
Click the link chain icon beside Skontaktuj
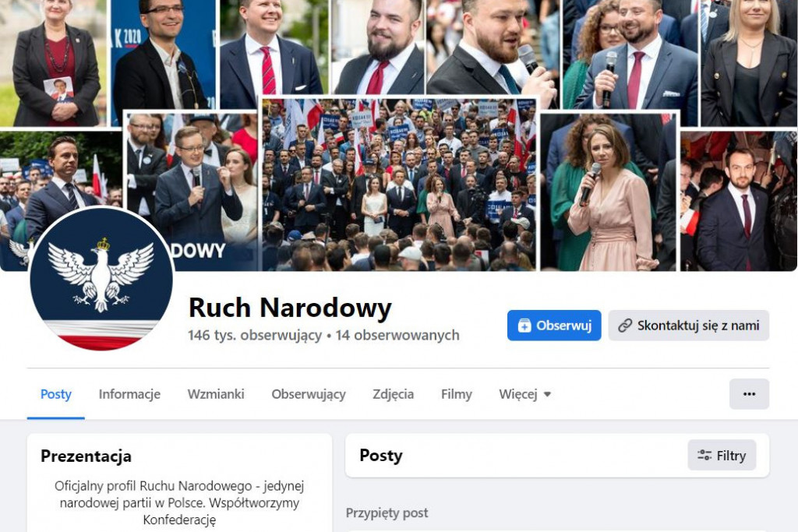(625, 326)
